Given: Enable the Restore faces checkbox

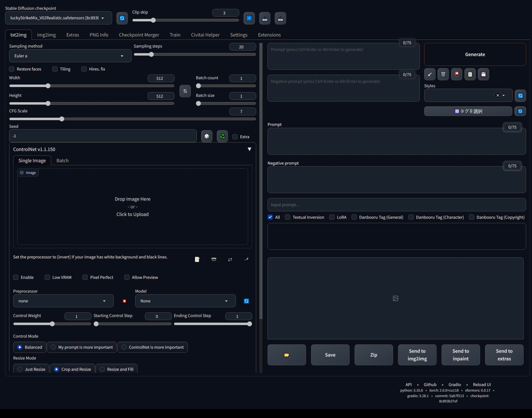Looking at the screenshot, I should pyautogui.click(x=12, y=69).
